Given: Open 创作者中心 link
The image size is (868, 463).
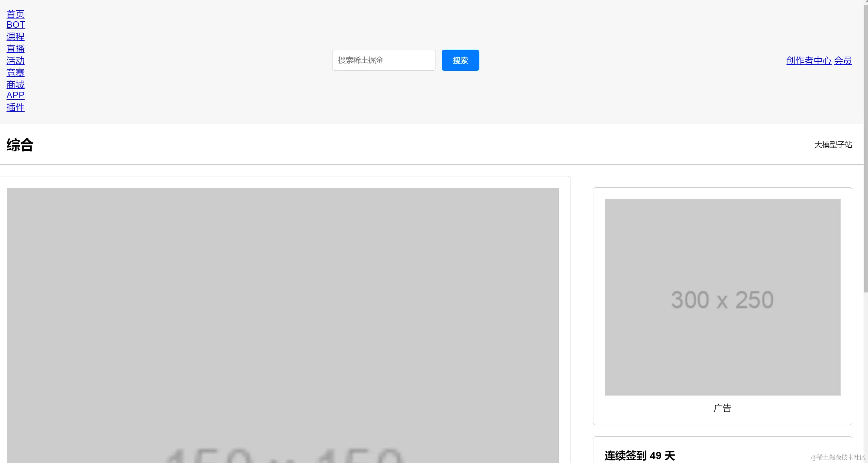Looking at the screenshot, I should pos(808,61).
